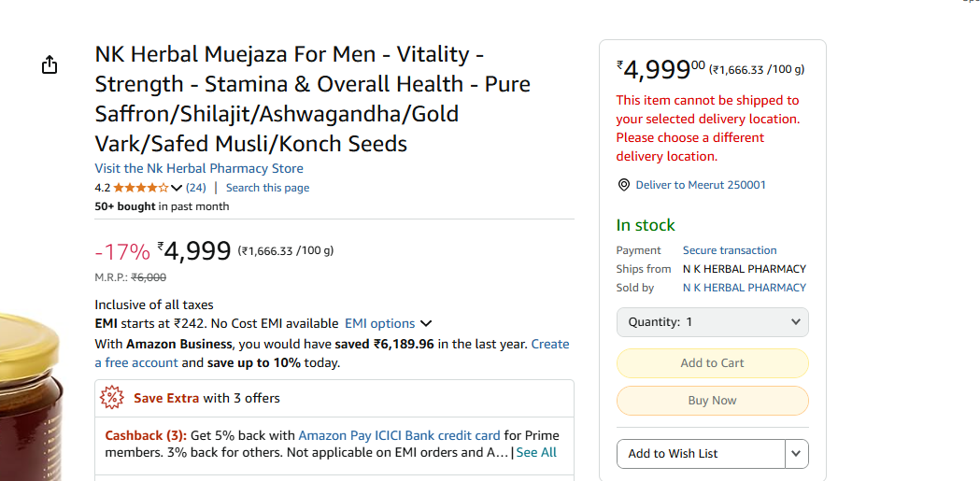
Task: Click Amazon Pay ICICI Bank credit card link
Action: coord(399,435)
